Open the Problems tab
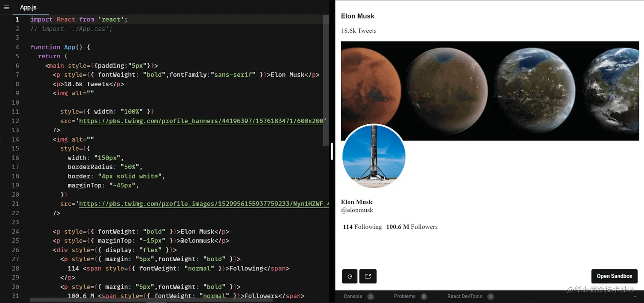 pos(405,296)
